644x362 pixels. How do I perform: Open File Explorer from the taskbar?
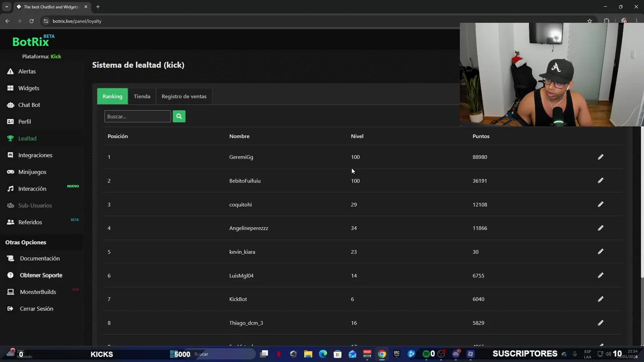pyautogui.click(x=308, y=354)
